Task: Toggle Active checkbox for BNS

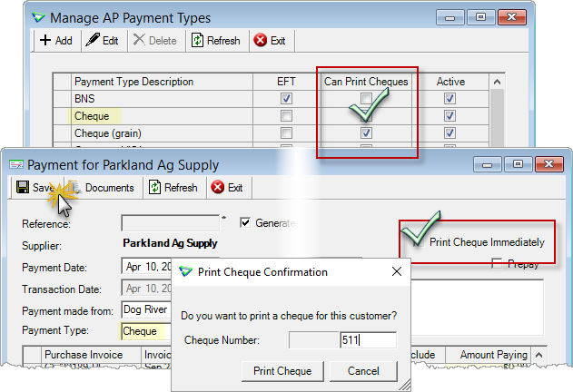Action: tap(450, 98)
